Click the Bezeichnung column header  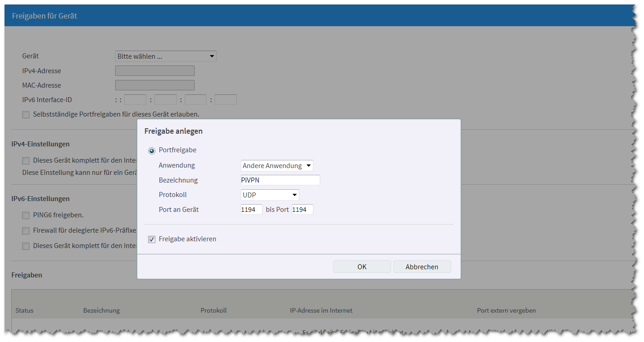pyautogui.click(x=101, y=310)
